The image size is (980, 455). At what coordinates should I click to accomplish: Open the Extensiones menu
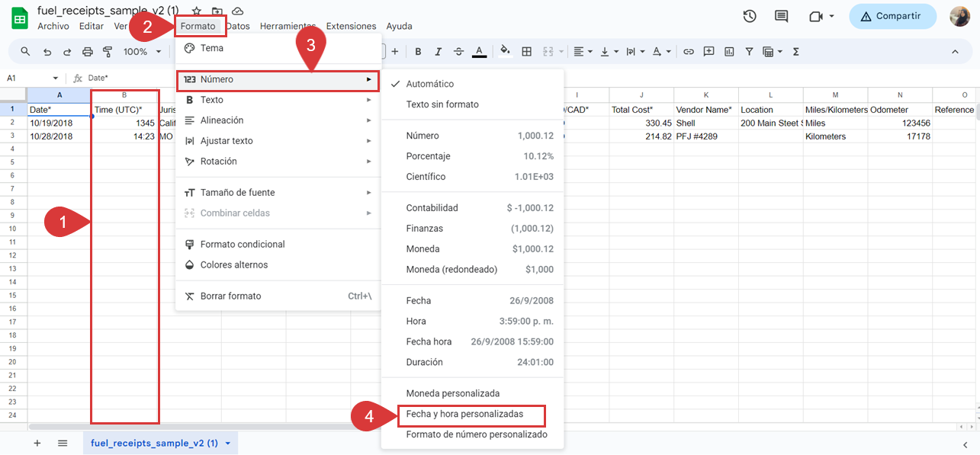click(351, 26)
